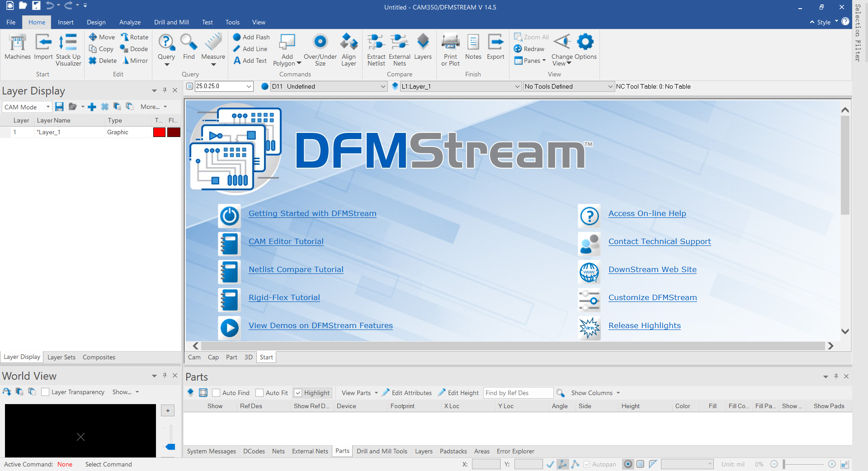Open the CAM Editor Tutorial link
Image resolution: width=868 pixels, height=471 pixels.
coord(286,241)
